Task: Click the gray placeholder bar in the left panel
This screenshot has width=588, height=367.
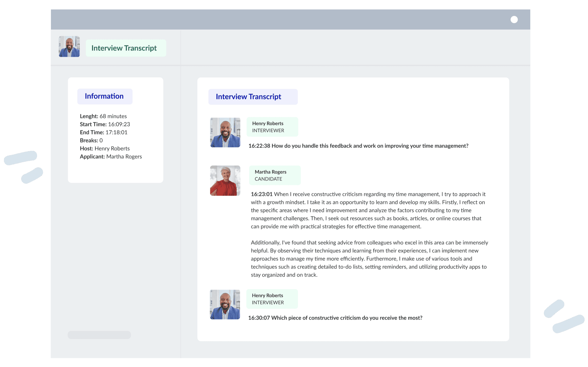Action: [99, 335]
